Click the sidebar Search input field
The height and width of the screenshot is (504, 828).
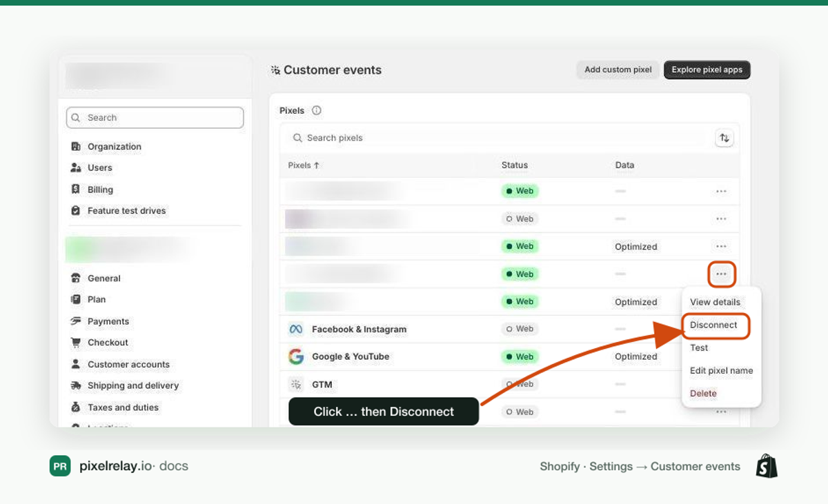point(155,118)
